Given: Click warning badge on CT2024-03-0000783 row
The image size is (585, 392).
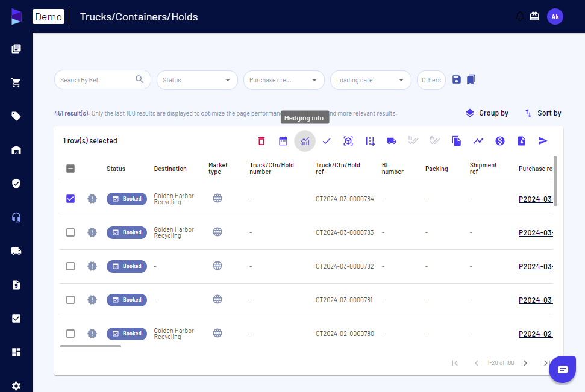Looking at the screenshot, I should click(x=92, y=232).
